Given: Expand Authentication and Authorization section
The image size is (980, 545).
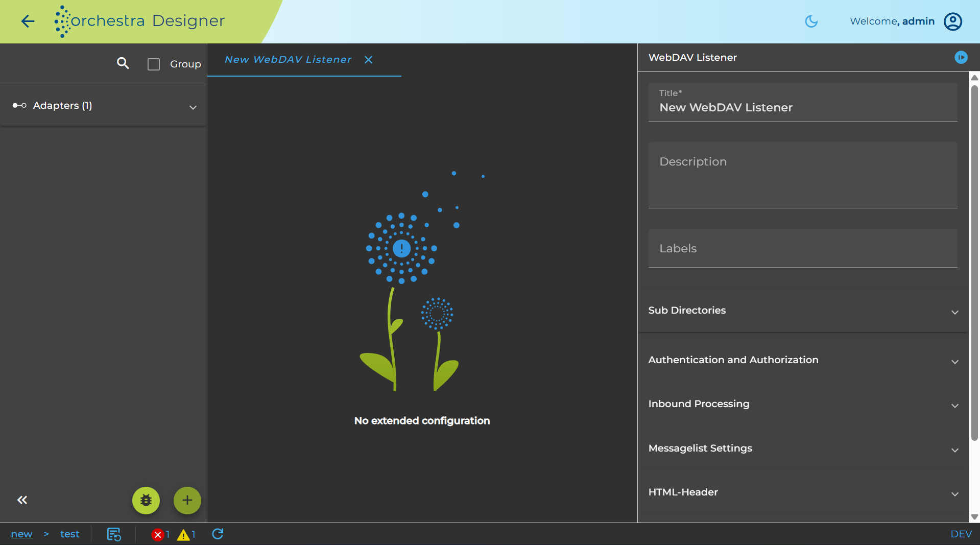Looking at the screenshot, I should [x=802, y=360].
